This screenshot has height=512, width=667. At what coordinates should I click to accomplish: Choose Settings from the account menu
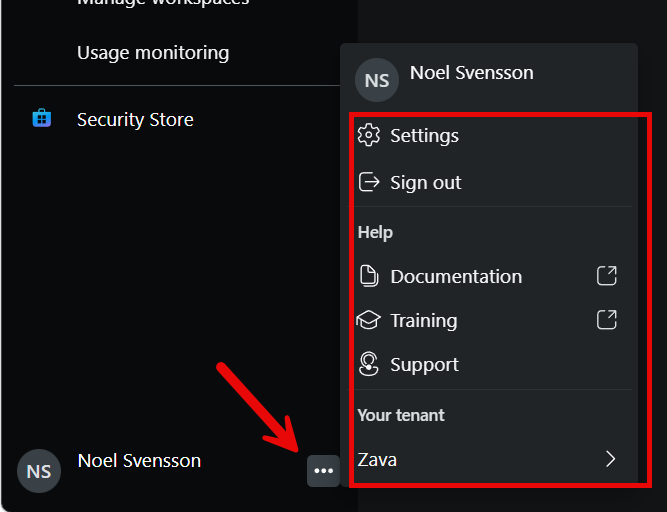(493, 136)
